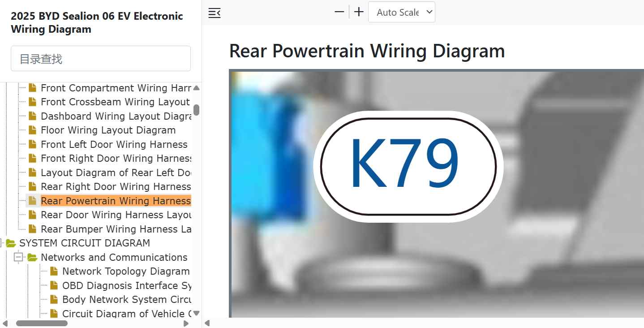Click the Front Compartment Wiring document icon
Screen dimensions: 644x328
point(32,88)
